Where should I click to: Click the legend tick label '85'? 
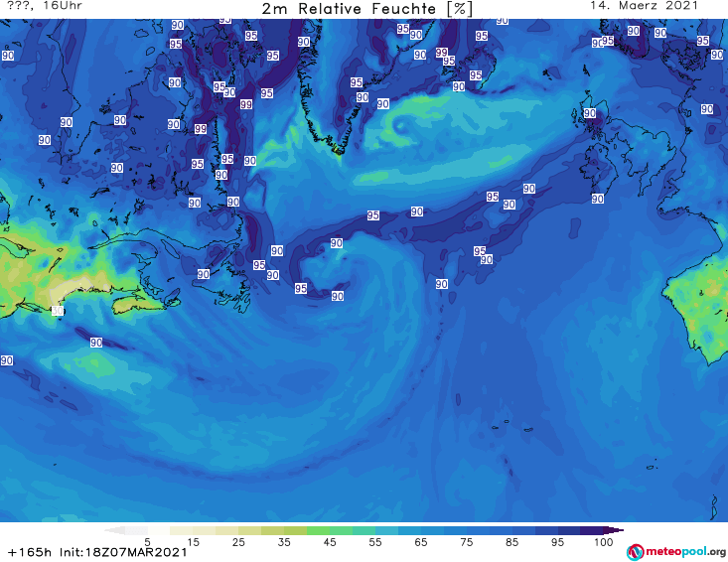click(x=512, y=542)
